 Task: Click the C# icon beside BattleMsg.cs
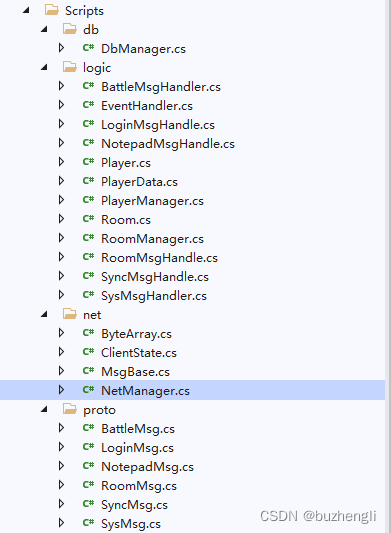coord(88,428)
